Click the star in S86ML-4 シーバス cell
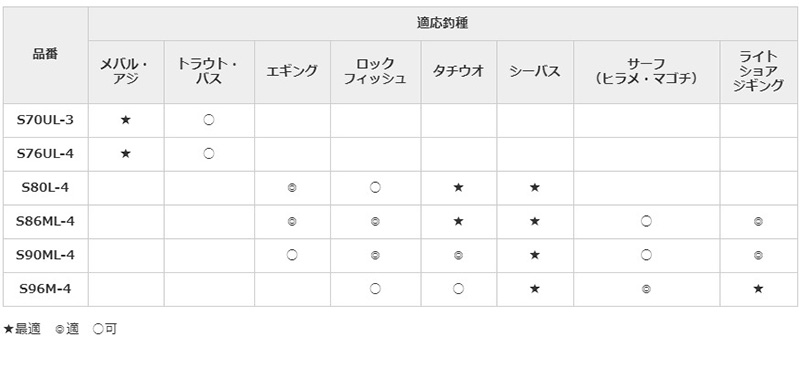Screen dimensions: 800x368 click(x=535, y=221)
